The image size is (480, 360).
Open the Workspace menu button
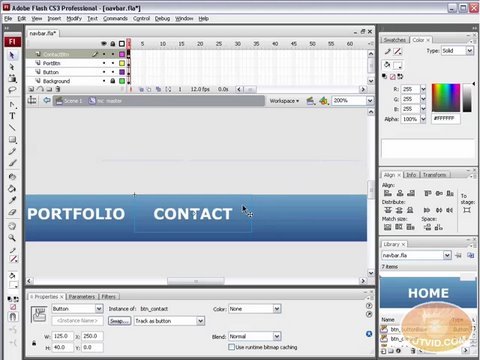coord(284,101)
